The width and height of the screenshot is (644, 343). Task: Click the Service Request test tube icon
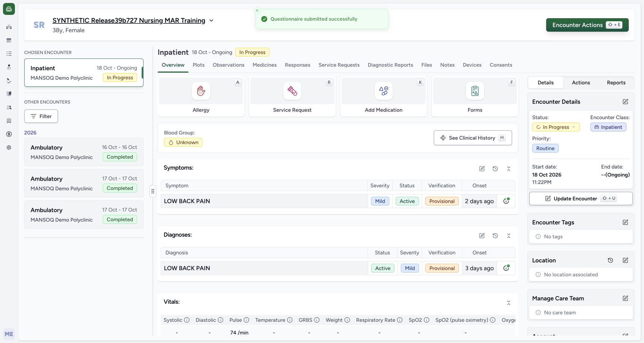292,91
